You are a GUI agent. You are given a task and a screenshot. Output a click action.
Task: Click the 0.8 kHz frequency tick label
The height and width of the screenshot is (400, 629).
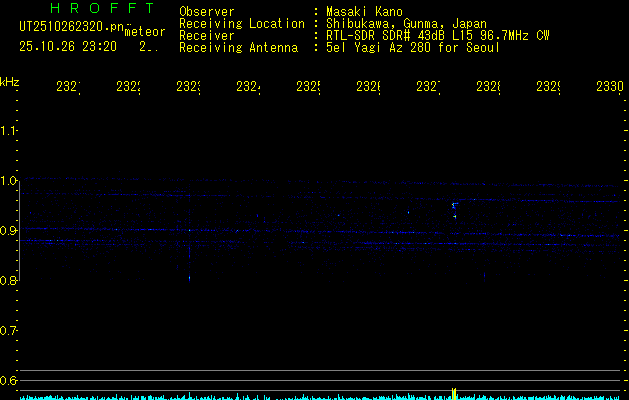coord(9,281)
